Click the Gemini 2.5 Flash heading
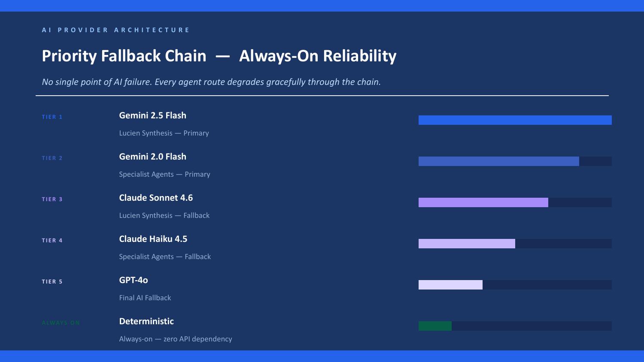Screen dimensions: 644x362 click(x=152, y=115)
